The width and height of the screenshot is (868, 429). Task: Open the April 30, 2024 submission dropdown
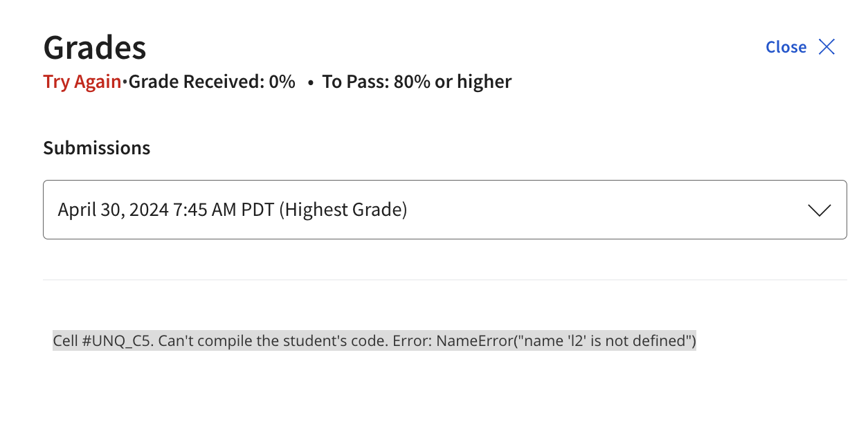[x=444, y=210]
